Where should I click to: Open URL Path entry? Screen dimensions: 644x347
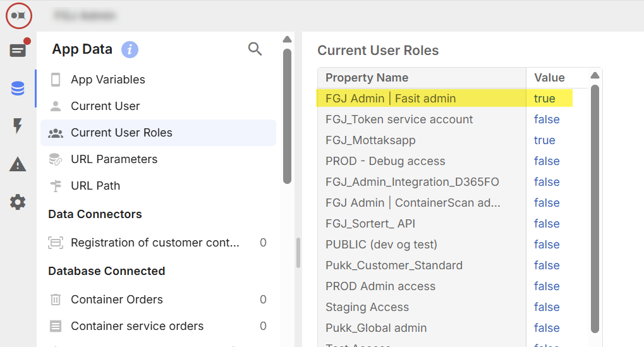(95, 186)
